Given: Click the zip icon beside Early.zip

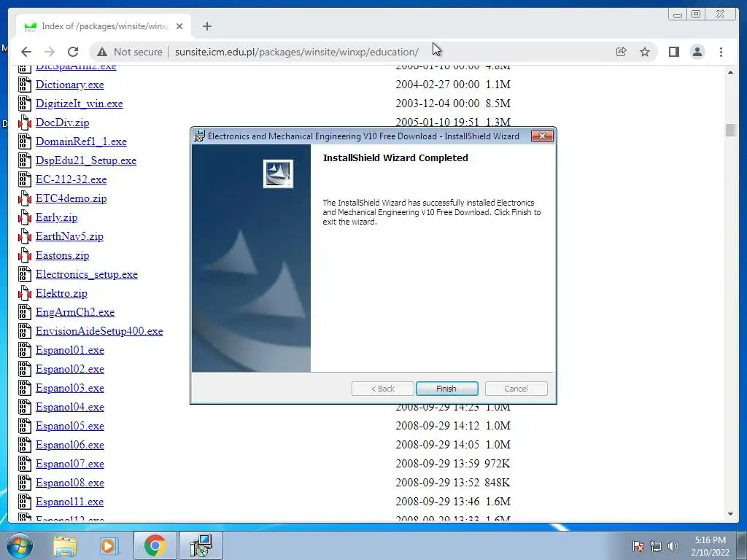Looking at the screenshot, I should tap(25, 217).
